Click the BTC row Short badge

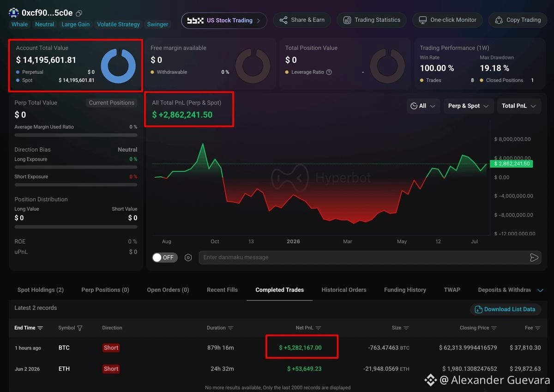click(111, 348)
